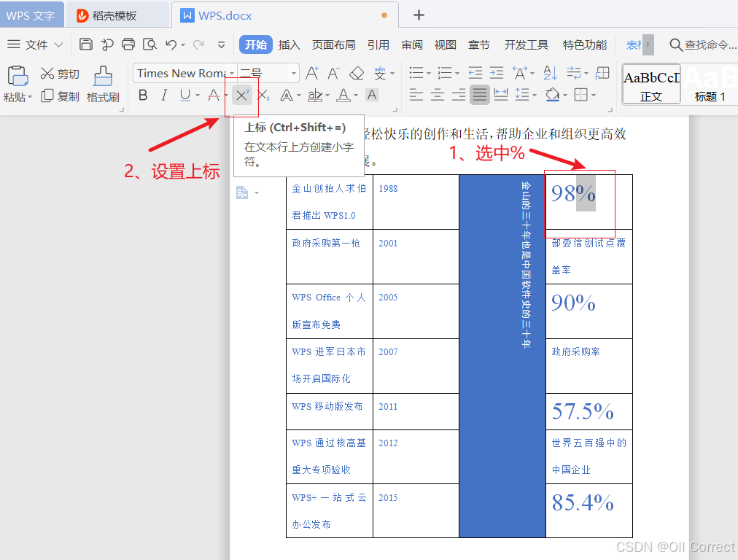
Task: Clear formatting with eraser icon
Action: [x=357, y=73]
